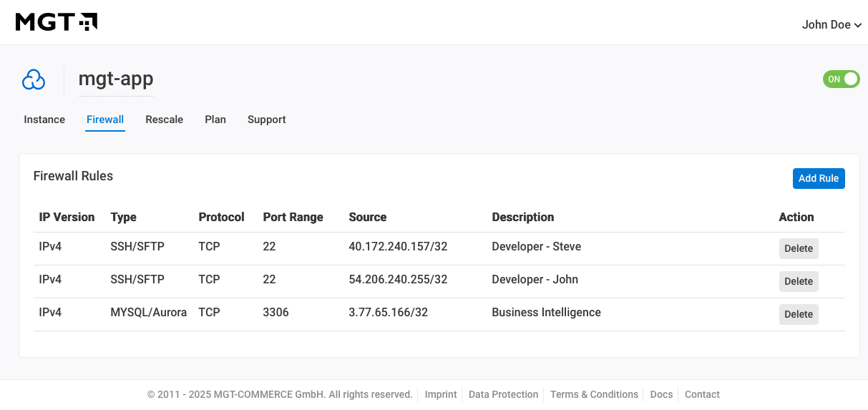Delete the Developer - Steve rule
Screen dimensions: 868x410
pos(799,248)
